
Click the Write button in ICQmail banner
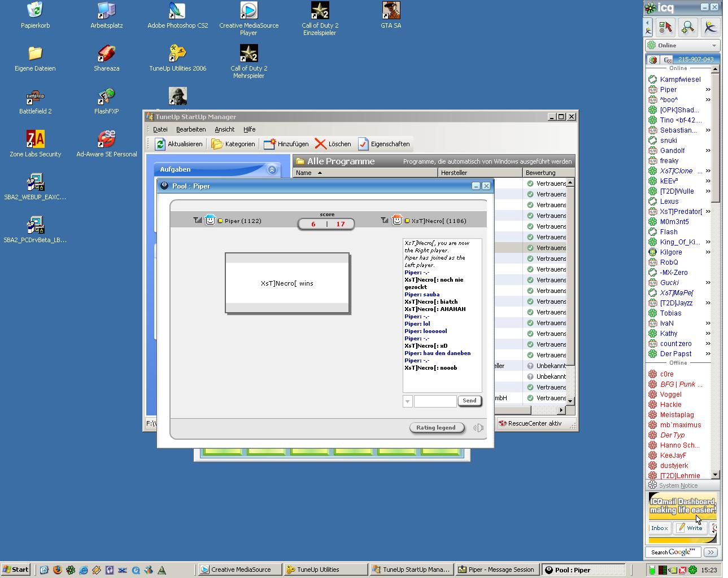[690, 528]
